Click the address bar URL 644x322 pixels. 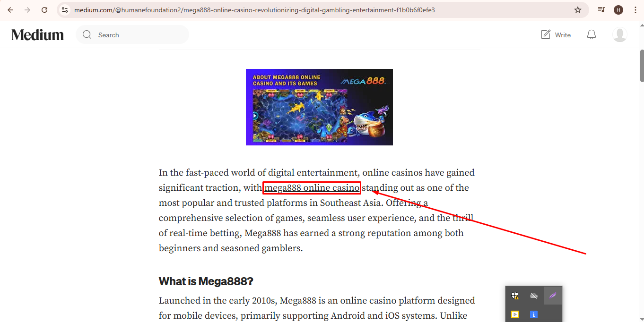click(x=254, y=10)
